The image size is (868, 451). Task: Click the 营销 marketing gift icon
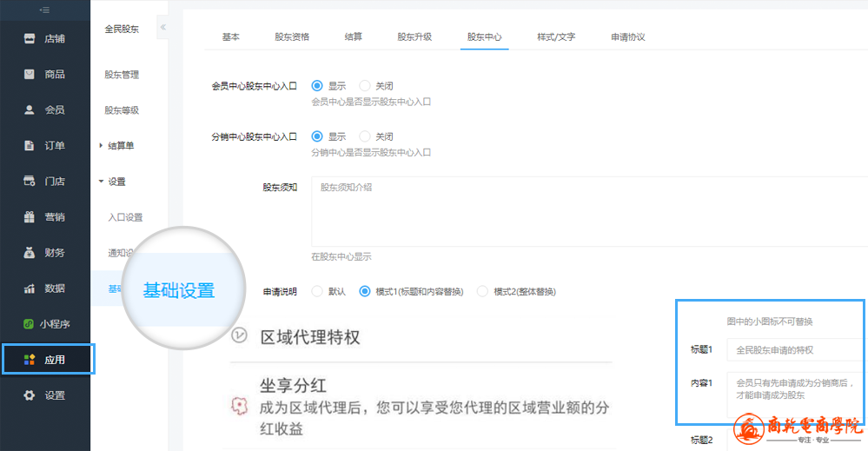click(x=30, y=217)
